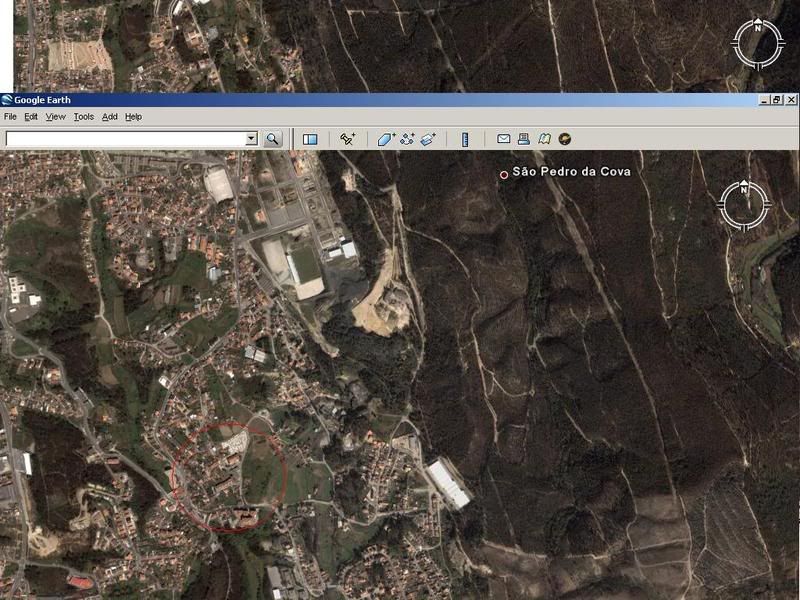Click the Google Earth title bar icon
Image resolution: width=800 pixels, height=600 pixels.
pos(7,100)
